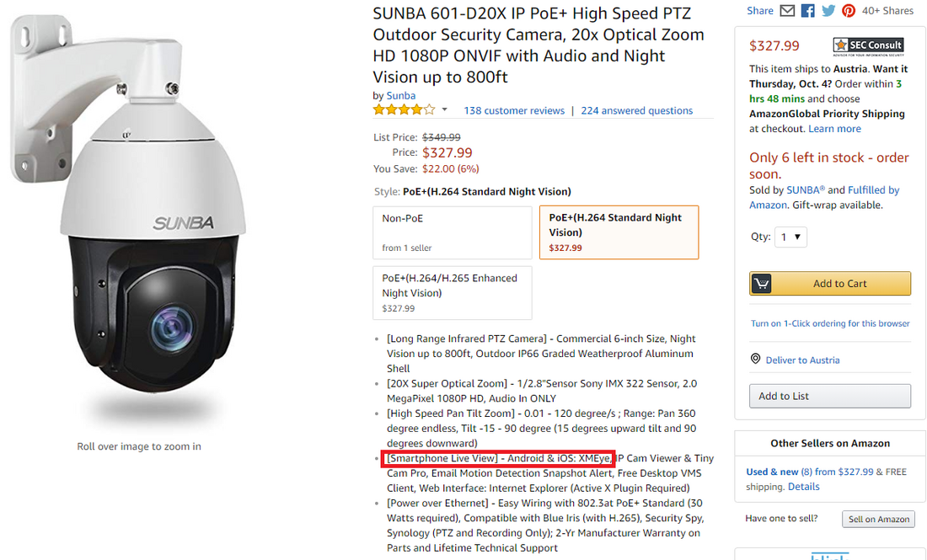
Task: Pin this product to Pinterest
Action: [848, 11]
